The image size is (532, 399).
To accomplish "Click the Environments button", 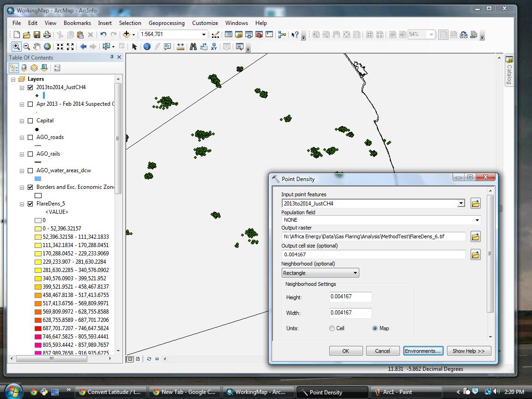I will click(x=423, y=351).
